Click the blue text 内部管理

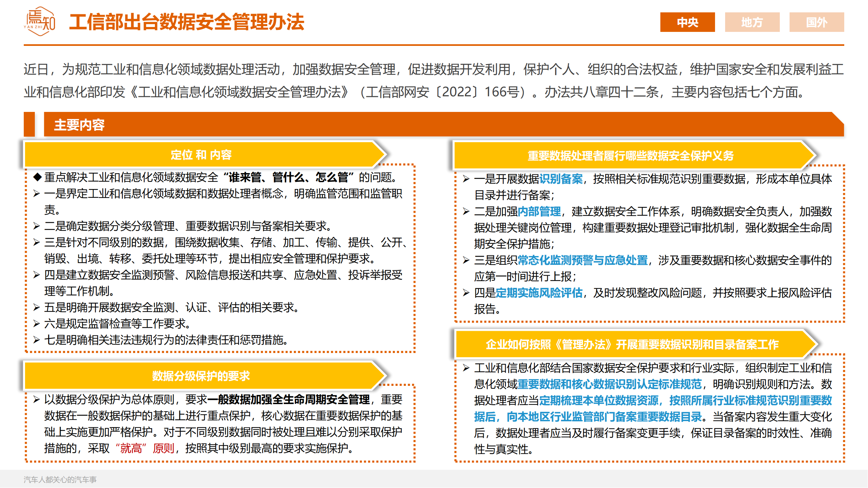click(540, 211)
